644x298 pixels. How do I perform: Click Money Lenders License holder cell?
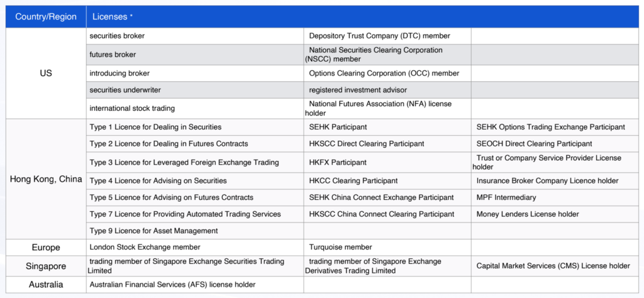pos(555,214)
